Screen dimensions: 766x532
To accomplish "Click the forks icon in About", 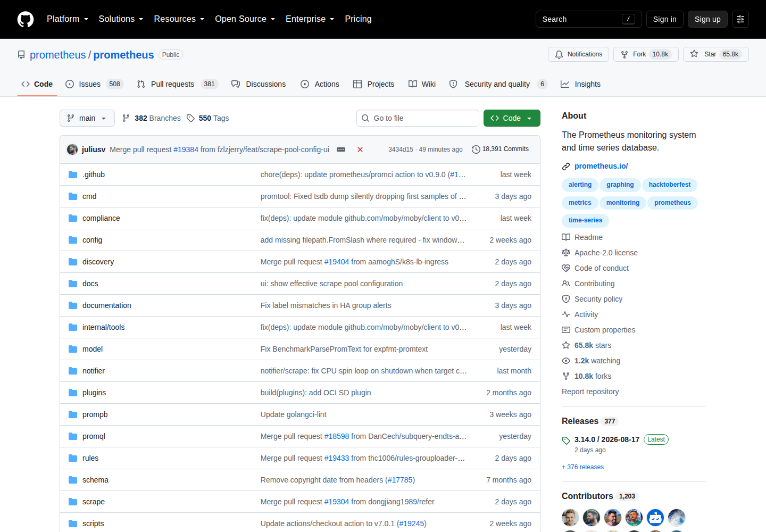I will [566, 376].
